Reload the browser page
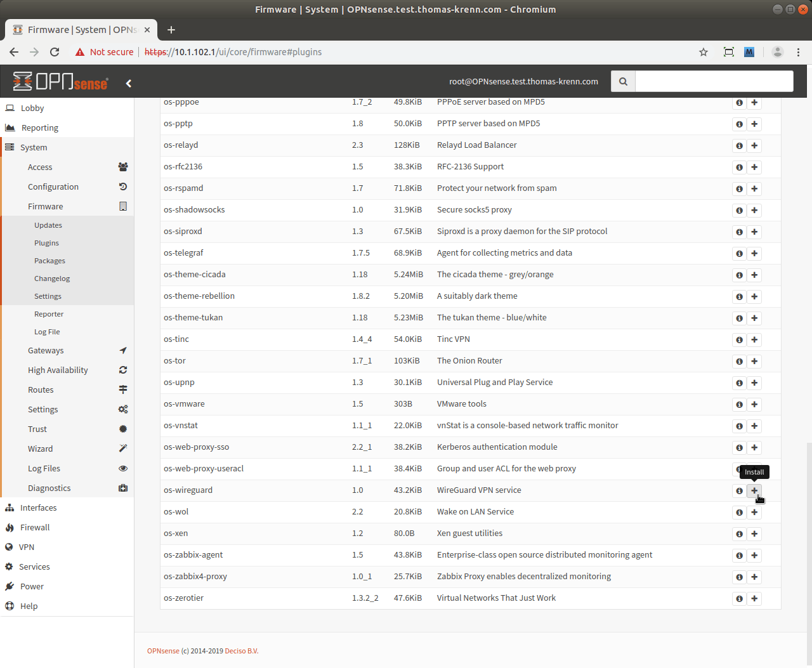Image resolution: width=812 pixels, height=668 pixels. point(55,52)
